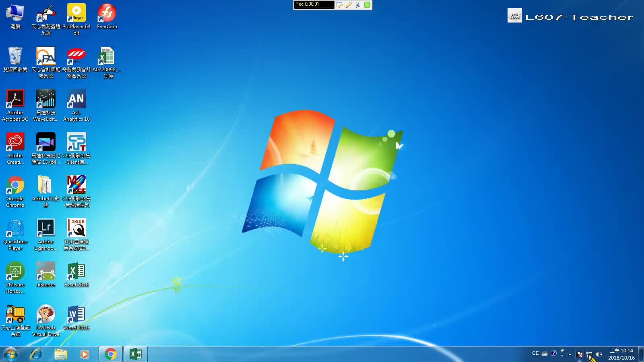Viewport: 644px width, 362px height.
Task: Select the 訊連科技 WaveEditor shortcut
Action: coord(46,106)
